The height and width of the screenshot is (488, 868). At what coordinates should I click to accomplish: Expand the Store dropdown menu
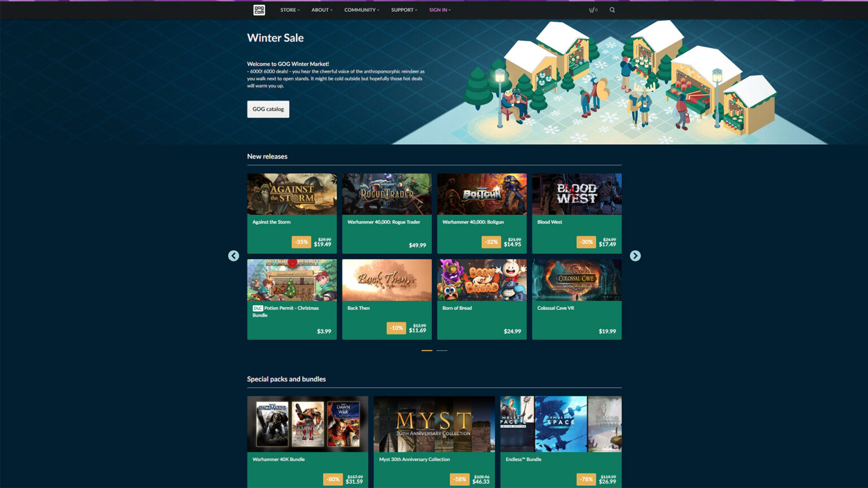(290, 10)
